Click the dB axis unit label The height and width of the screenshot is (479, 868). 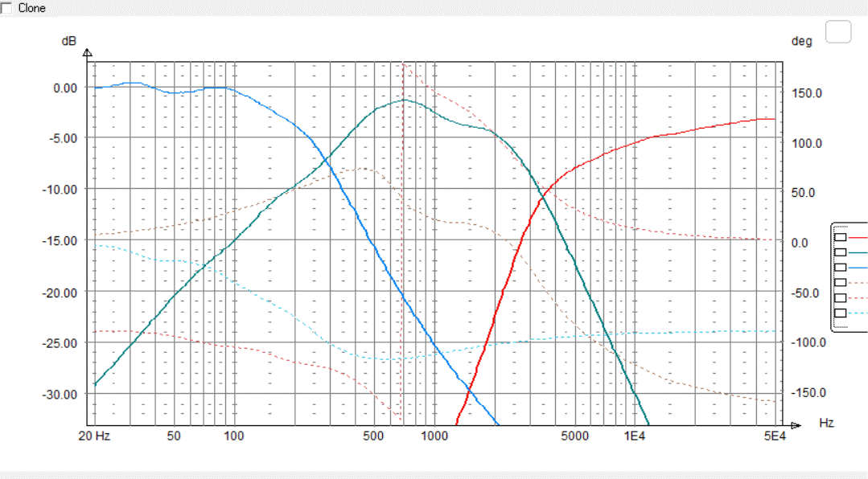coord(68,41)
